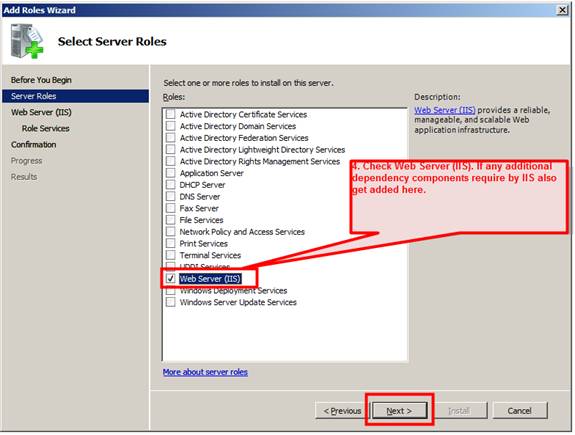Close the Add Roles Wizard window
Image resolution: width=575 pixels, height=435 pixels.
[562, 10]
